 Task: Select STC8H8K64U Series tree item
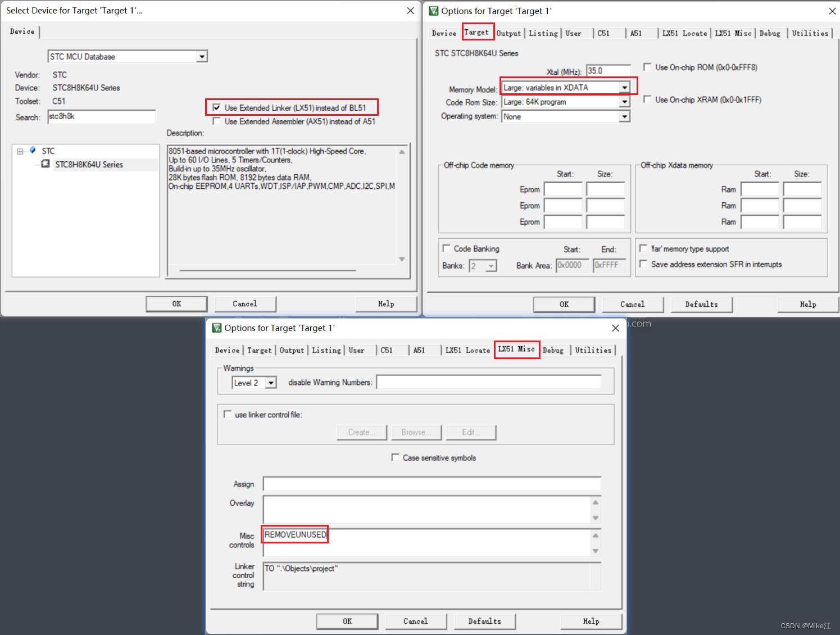89,165
